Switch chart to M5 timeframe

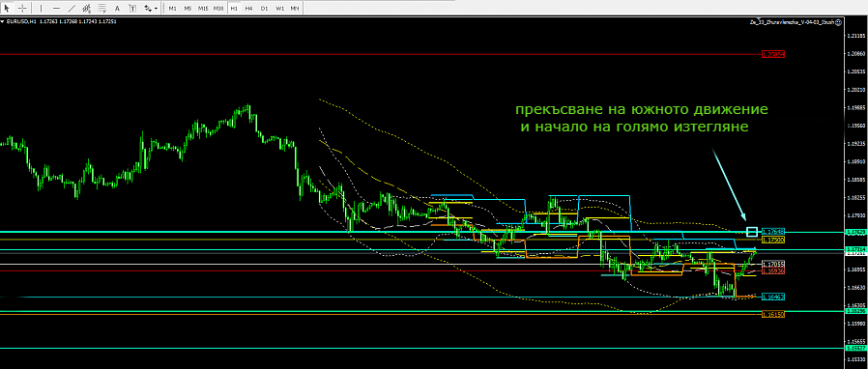tap(188, 9)
